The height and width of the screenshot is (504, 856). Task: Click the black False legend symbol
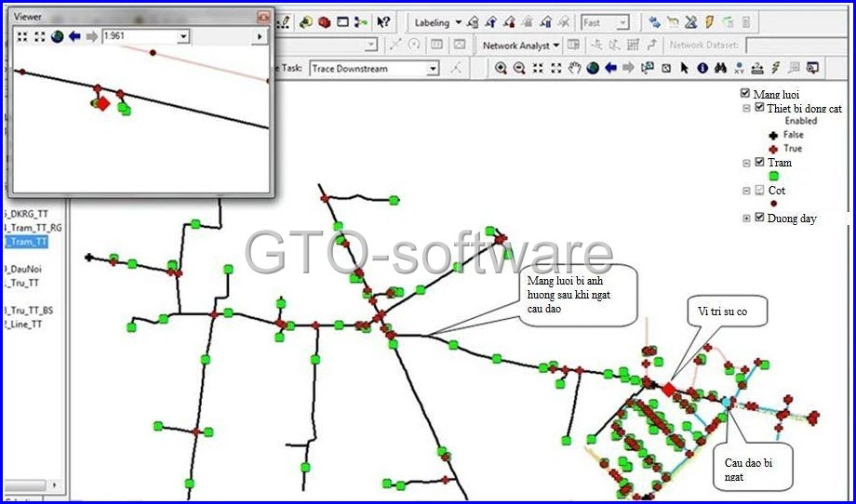773,135
